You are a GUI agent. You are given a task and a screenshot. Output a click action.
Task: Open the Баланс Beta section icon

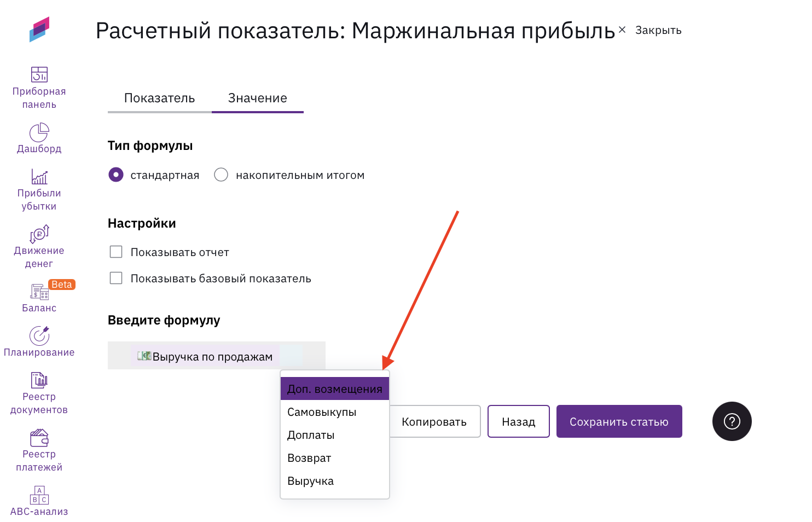[39, 292]
